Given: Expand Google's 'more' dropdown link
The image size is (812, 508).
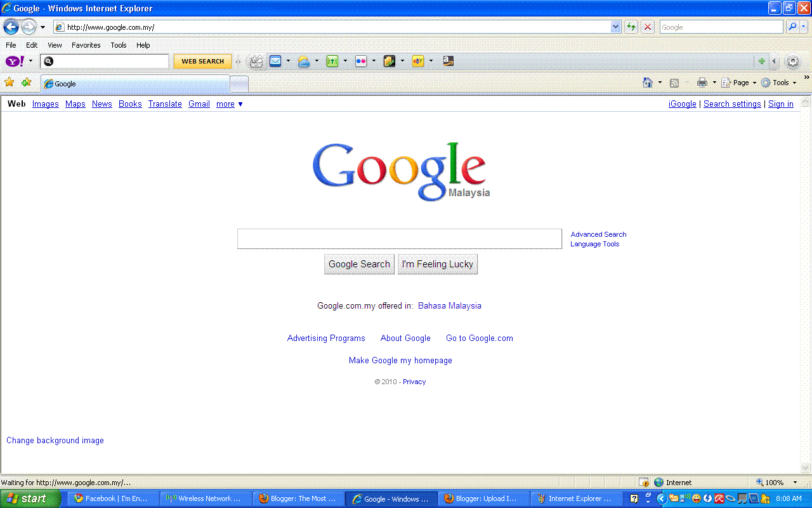Looking at the screenshot, I should (x=230, y=104).
